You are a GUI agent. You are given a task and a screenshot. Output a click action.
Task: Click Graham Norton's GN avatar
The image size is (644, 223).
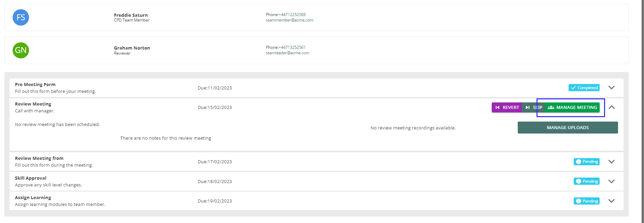tap(21, 50)
